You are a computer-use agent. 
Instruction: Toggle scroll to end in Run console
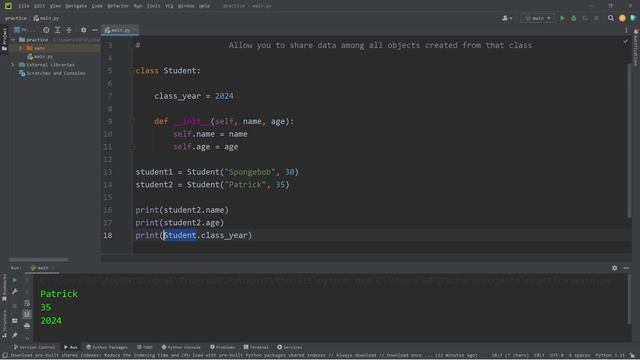[x=27, y=314]
